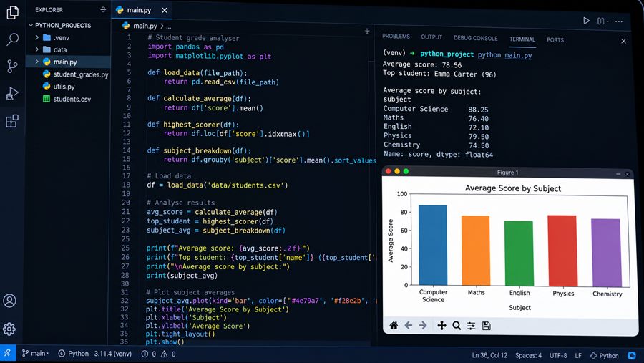
Task: Open the main branch selector in status bar
Action: [x=35, y=353]
